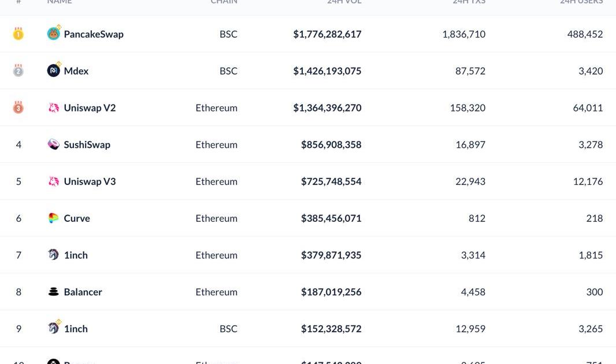Open the Curve name link
Image resolution: width=616 pixels, height=364 pixels.
pos(77,218)
